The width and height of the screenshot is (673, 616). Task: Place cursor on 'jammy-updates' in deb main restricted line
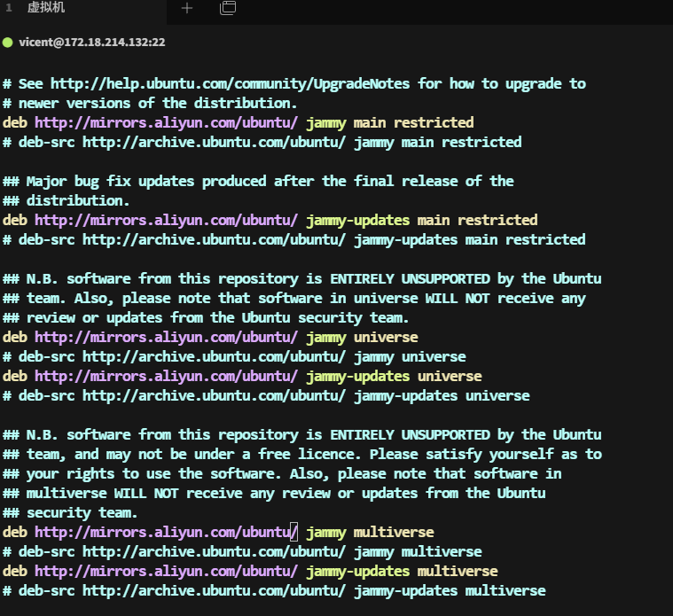[x=357, y=220]
